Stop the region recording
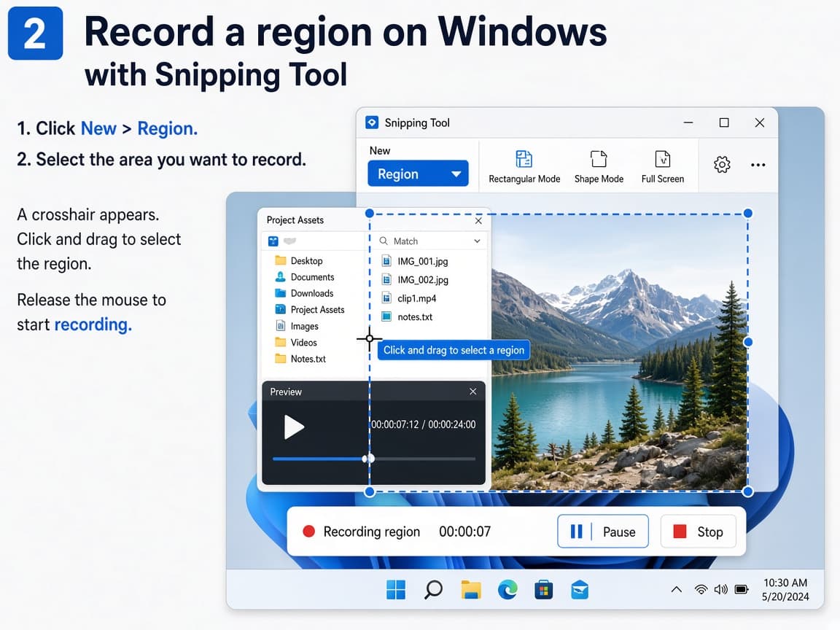840x630 pixels. (x=698, y=532)
